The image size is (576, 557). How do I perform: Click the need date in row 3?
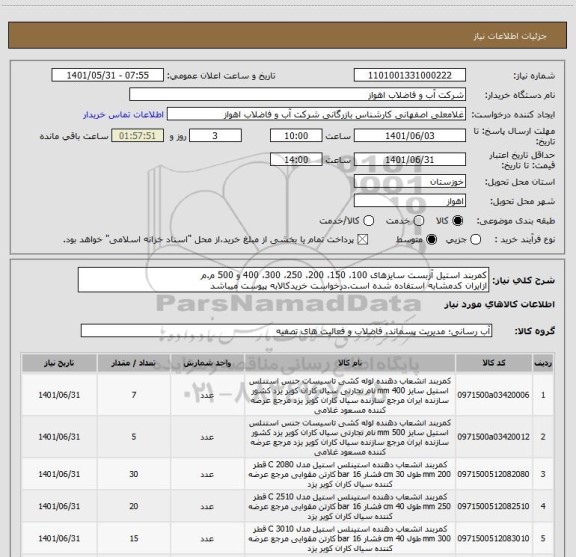[x=59, y=474]
